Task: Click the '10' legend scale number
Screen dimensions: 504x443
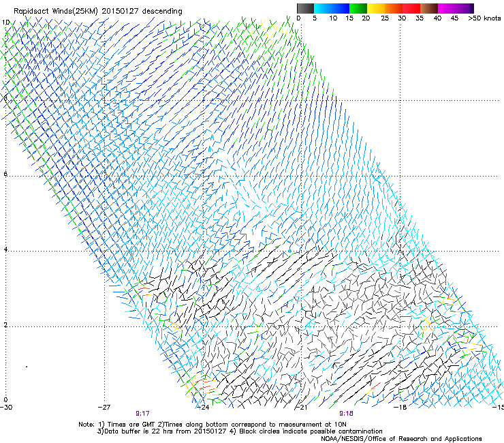Action: pyautogui.click(x=333, y=18)
